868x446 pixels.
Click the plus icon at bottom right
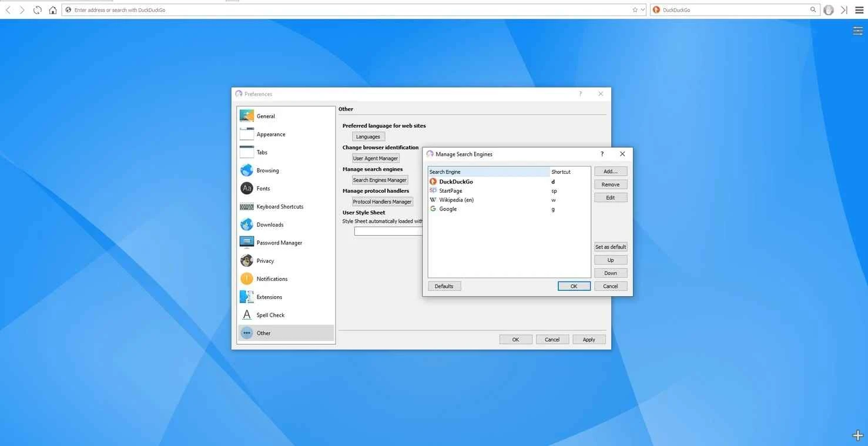click(x=858, y=435)
